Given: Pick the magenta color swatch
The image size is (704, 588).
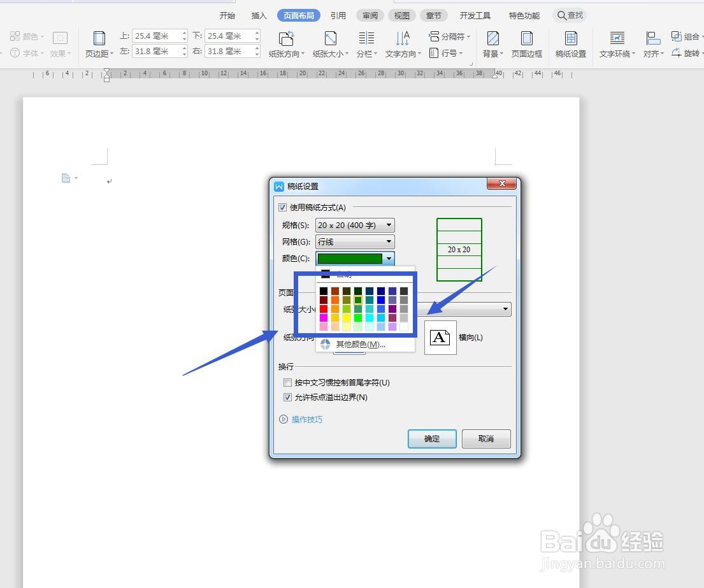Looking at the screenshot, I should coord(323,318).
